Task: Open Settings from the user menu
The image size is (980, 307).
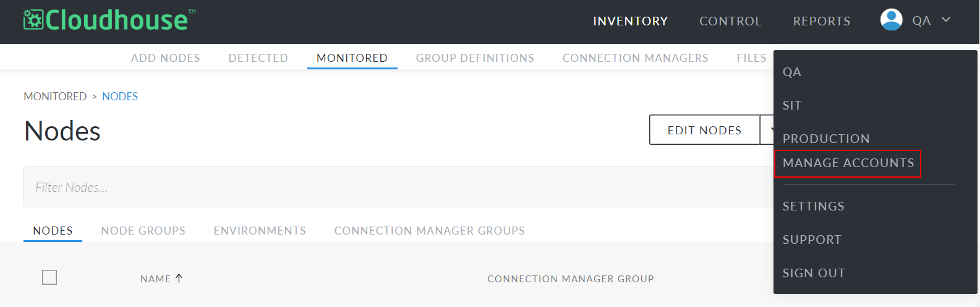Action: [x=813, y=206]
